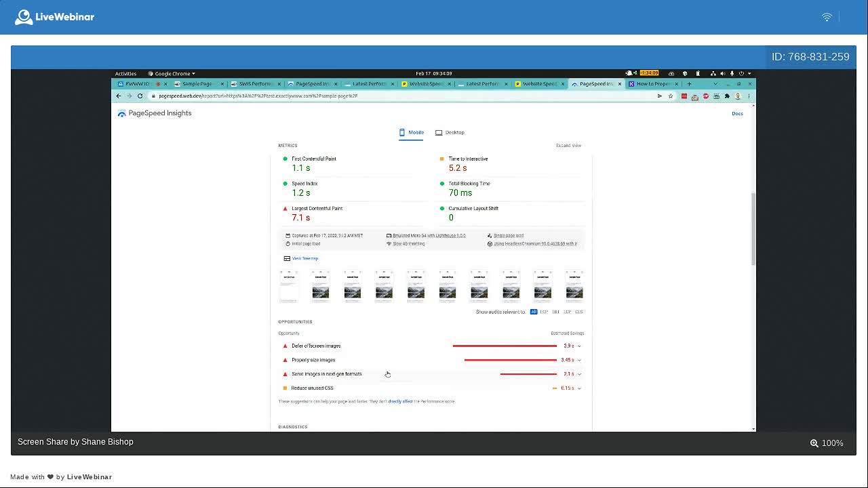Filter audits by LCP
This screenshot has height=488, width=868.
568,312
